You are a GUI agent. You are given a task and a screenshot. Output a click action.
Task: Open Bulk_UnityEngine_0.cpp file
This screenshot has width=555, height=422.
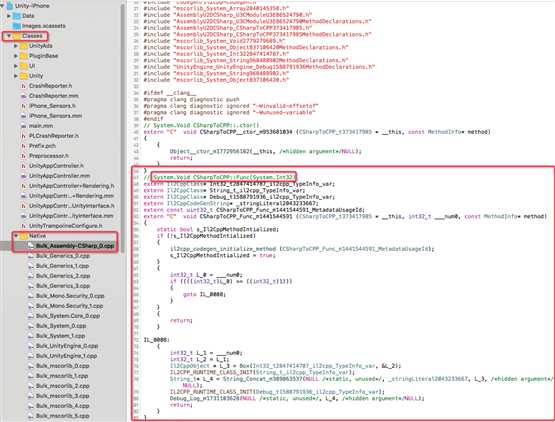point(67,346)
